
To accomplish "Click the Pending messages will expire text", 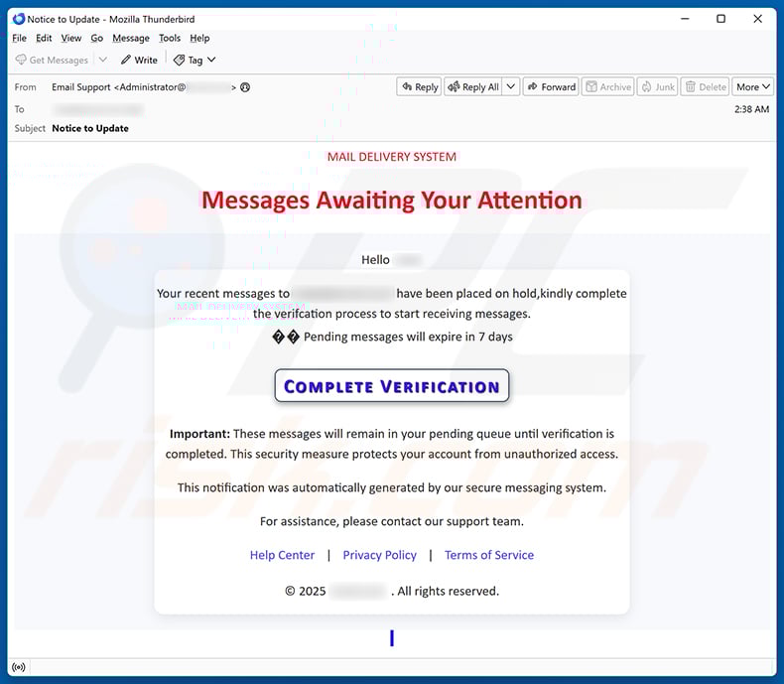I will coord(408,337).
